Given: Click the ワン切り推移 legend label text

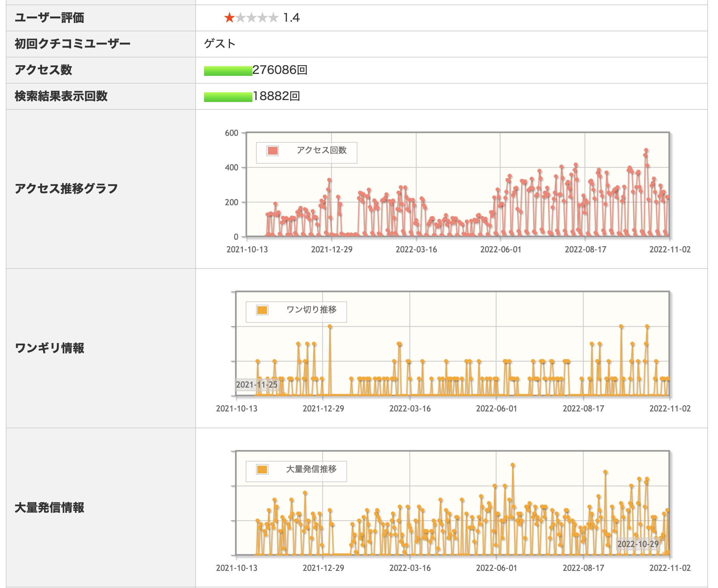Looking at the screenshot, I should coord(312,309).
